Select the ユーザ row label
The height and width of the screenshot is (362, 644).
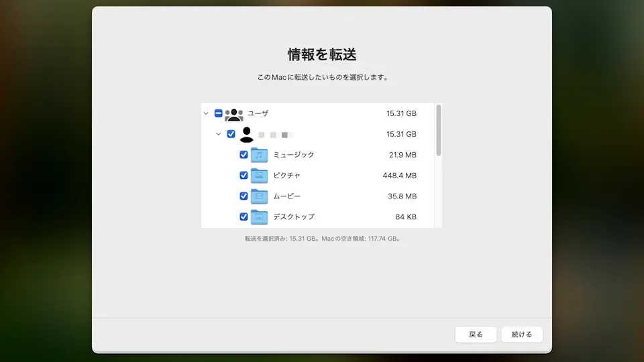258,113
